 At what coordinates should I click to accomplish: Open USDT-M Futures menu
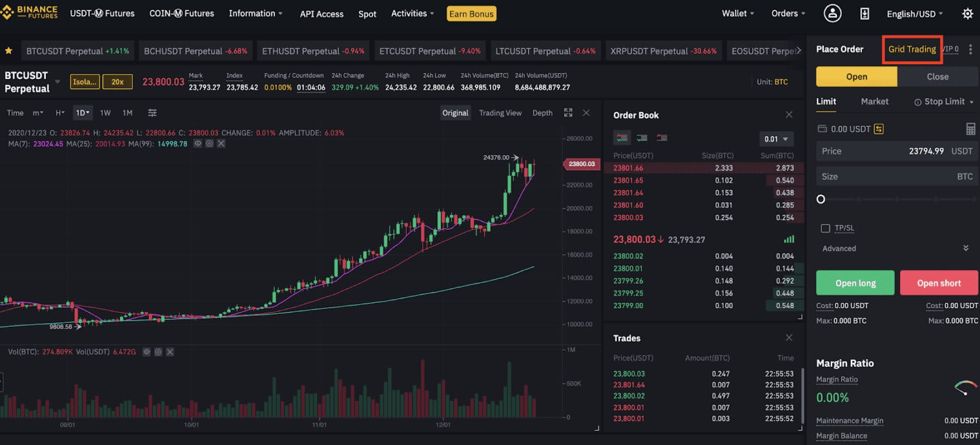(102, 13)
